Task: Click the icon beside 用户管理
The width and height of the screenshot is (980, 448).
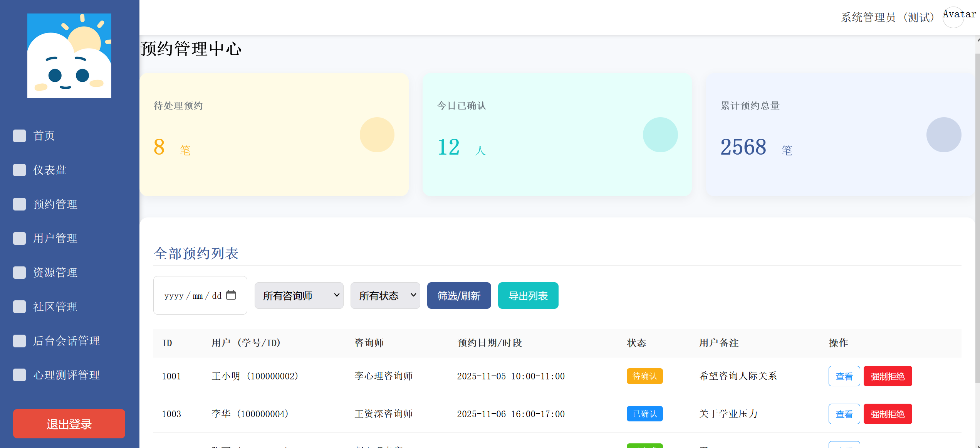Action: [19, 238]
